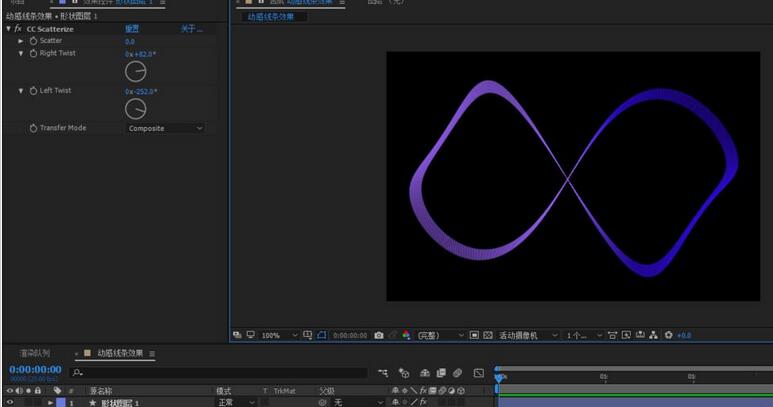
Task: Select the 动感线条效果 tab in the viewer
Action: click(x=271, y=17)
